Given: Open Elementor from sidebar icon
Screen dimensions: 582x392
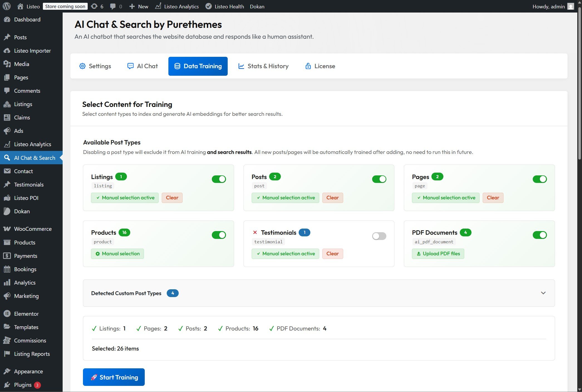Looking at the screenshot, I should pyautogui.click(x=7, y=314).
